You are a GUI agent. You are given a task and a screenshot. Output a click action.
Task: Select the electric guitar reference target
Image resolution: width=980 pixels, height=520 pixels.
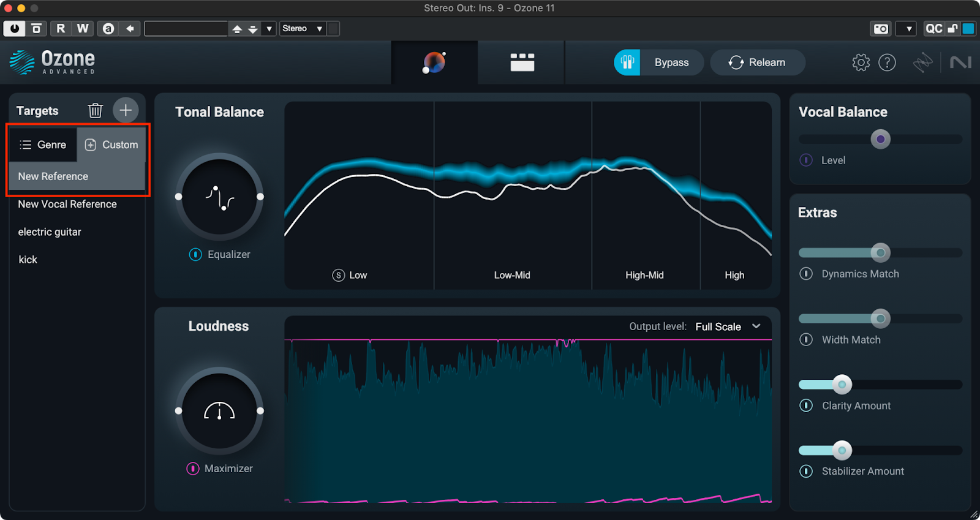coord(50,232)
